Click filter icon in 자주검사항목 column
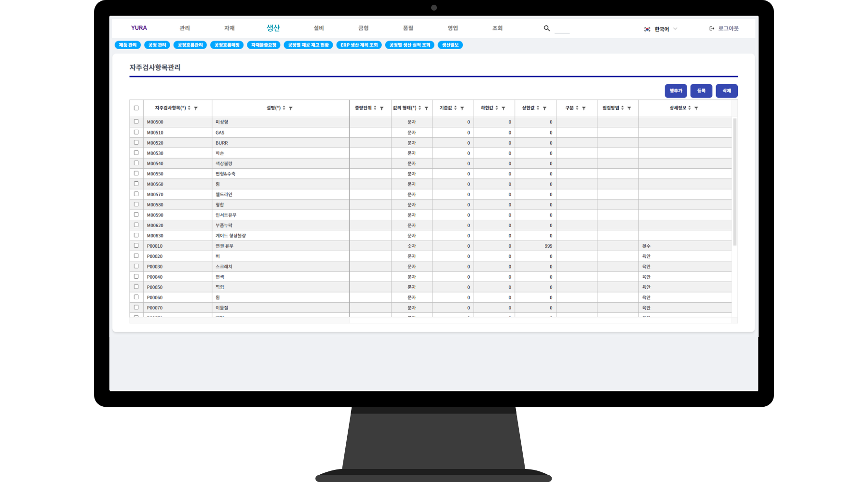The image size is (868, 482). (196, 108)
